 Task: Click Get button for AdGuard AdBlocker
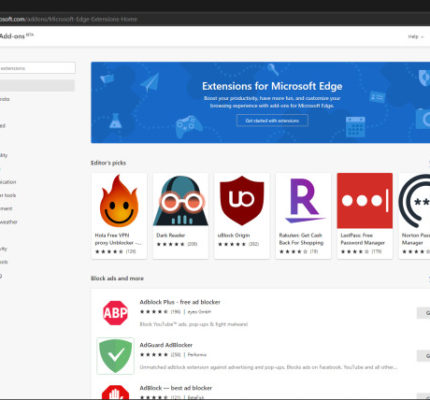[x=423, y=356]
